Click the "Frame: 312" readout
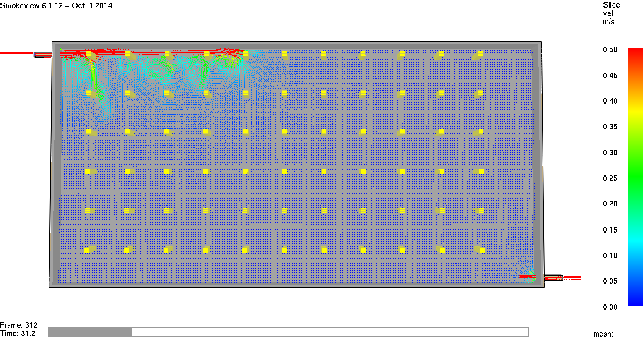 coord(19,325)
